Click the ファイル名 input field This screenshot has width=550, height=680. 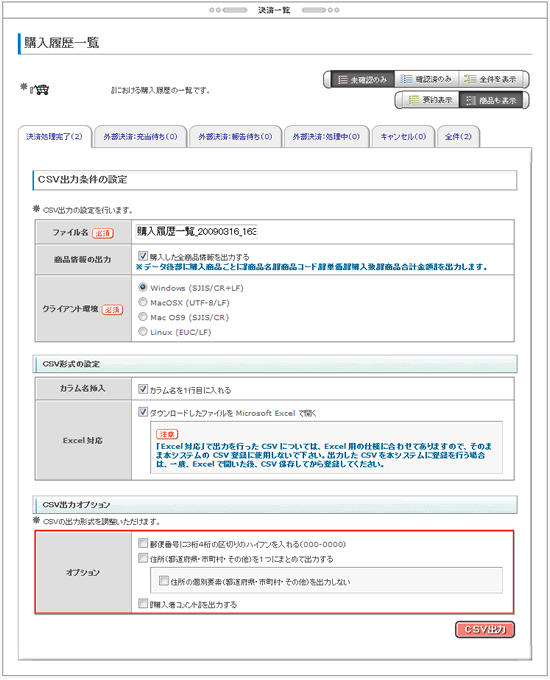(x=196, y=232)
